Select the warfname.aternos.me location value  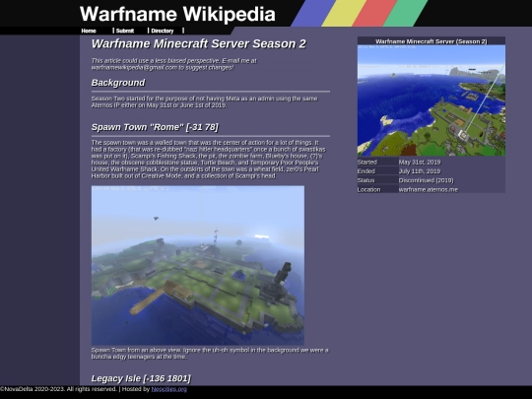(x=429, y=190)
